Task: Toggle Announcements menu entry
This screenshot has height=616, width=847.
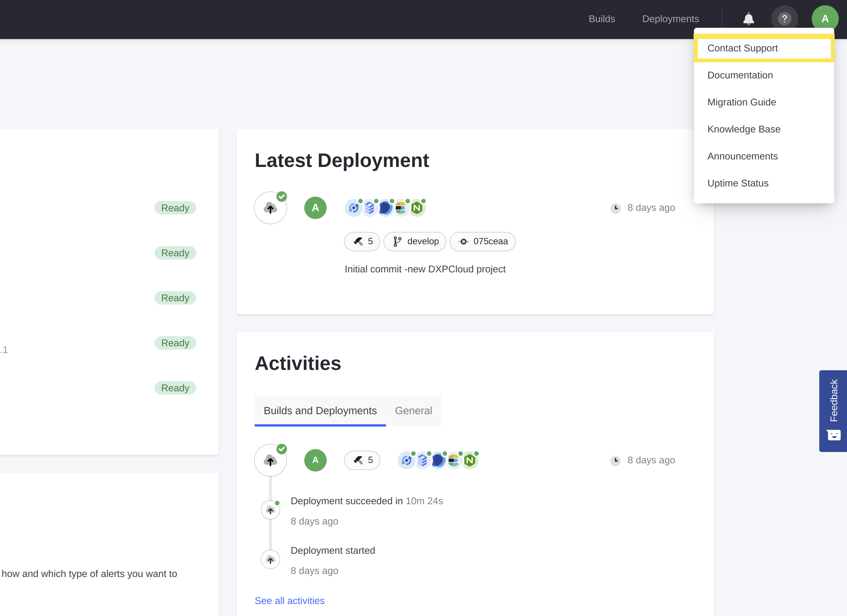Action: coord(742,156)
